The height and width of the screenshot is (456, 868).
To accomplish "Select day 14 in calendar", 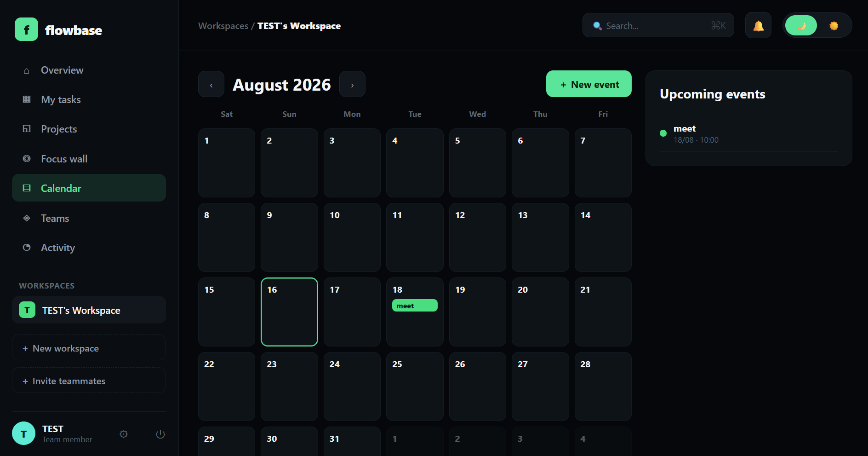I will click(x=603, y=237).
